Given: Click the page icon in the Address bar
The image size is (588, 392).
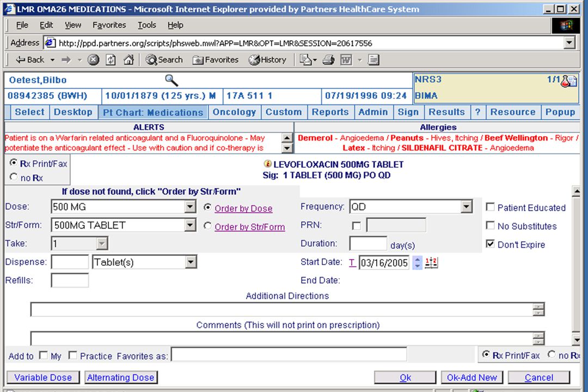Looking at the screenshot, I should pos(50,43).
